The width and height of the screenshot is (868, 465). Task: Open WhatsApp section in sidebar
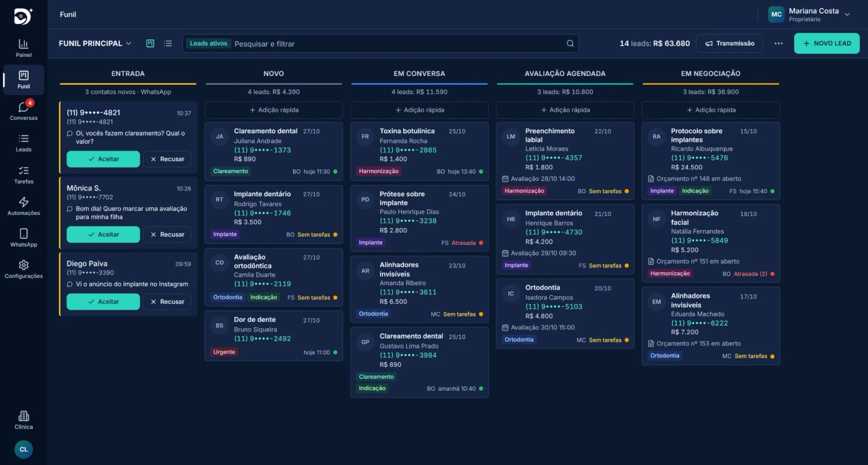(x=23, y=238)
